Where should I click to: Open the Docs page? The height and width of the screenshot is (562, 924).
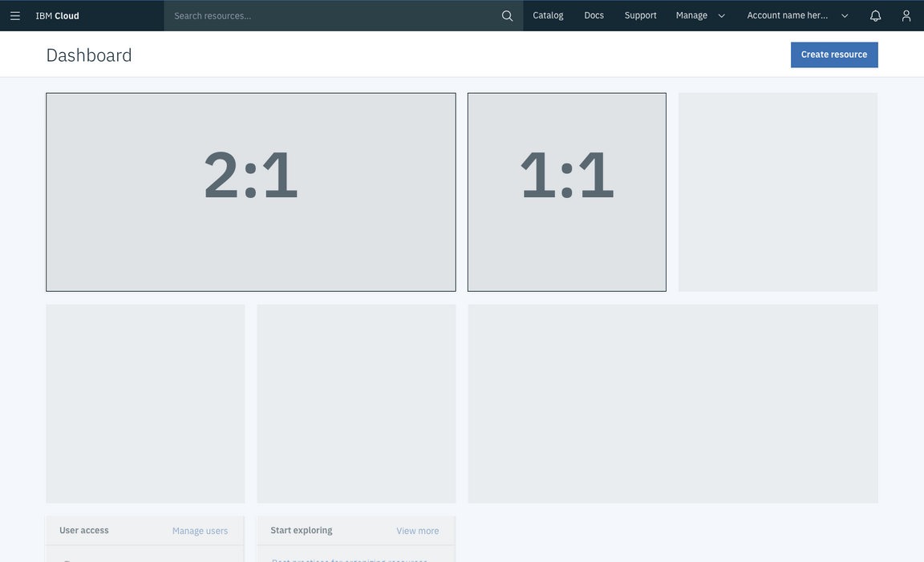coord(594,14)
